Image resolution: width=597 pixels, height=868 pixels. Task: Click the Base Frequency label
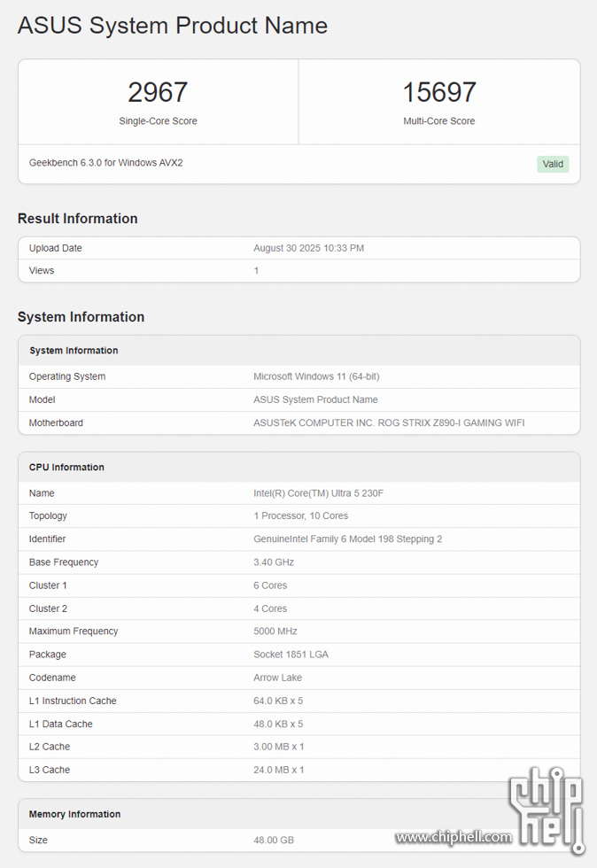pyautogui.click(x=64, y=562)
